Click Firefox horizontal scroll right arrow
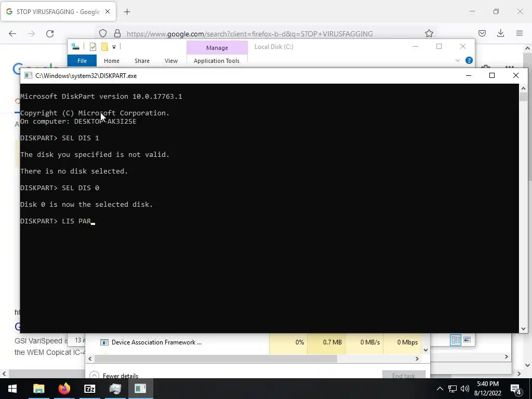This screenshot has width=532, height=399. (x=519, y=374)
